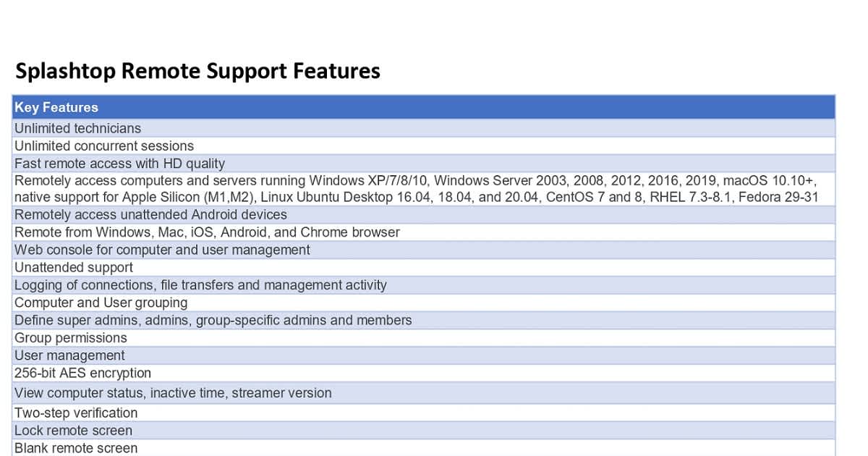This screenshot has width=868, height=456.
Task: Click the '256-bit AES encryption' row
Action: point(424,373)
